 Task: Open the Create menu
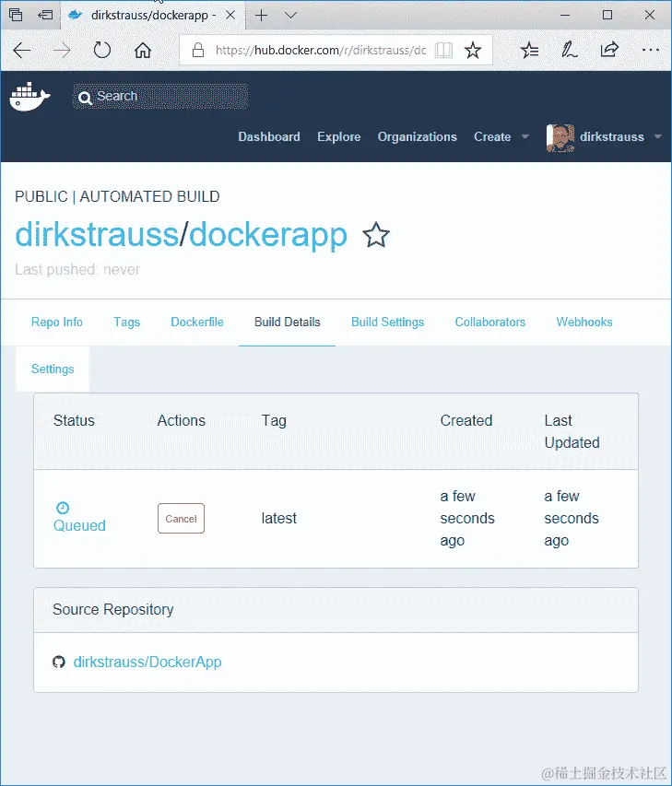pos(492,137)
